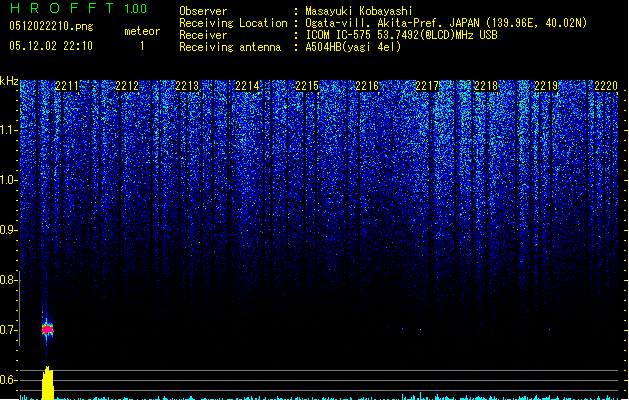Click time marker 2211
Image resolution: width=629 pixels, height=400 pixels.
click(67, 86)
